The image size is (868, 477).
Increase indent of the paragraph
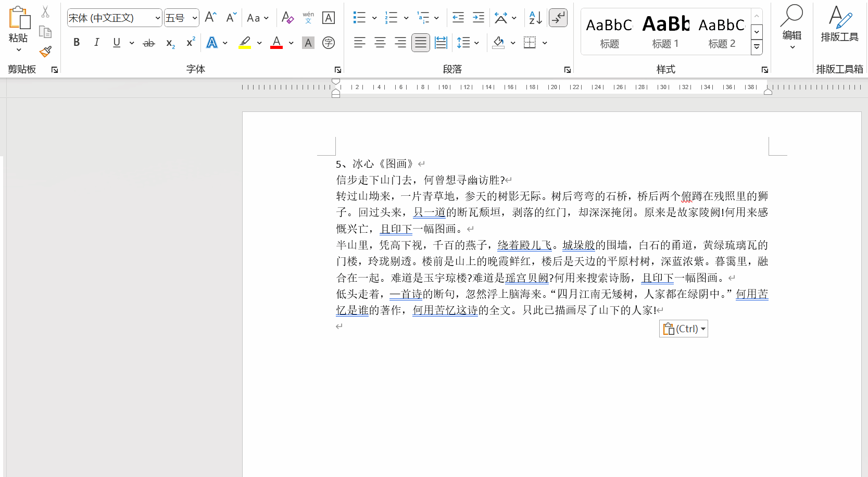click(x=478, y=18)
